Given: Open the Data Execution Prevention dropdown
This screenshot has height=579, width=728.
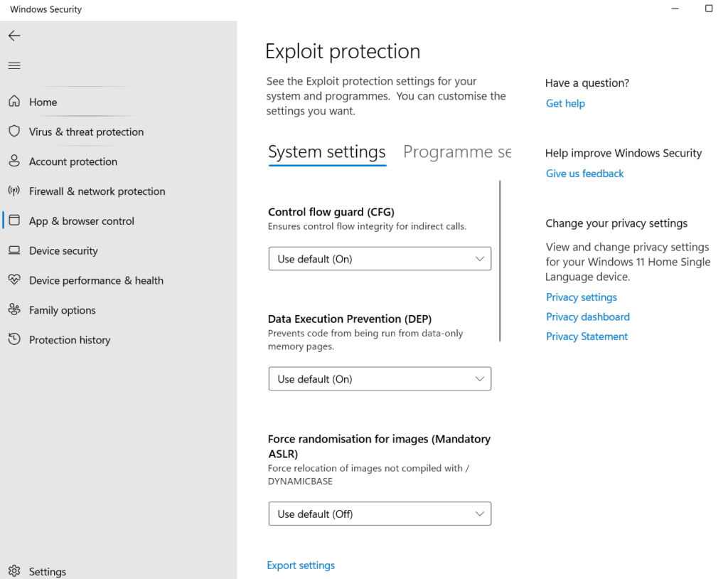Looking at the screenshot, I should point(380,379).
